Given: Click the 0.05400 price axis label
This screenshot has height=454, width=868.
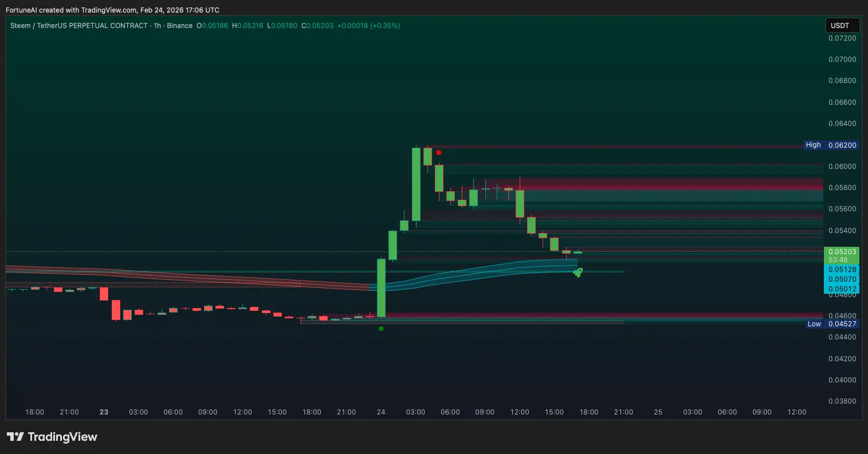Looking at the screenshot, I should tap(842, 231).
